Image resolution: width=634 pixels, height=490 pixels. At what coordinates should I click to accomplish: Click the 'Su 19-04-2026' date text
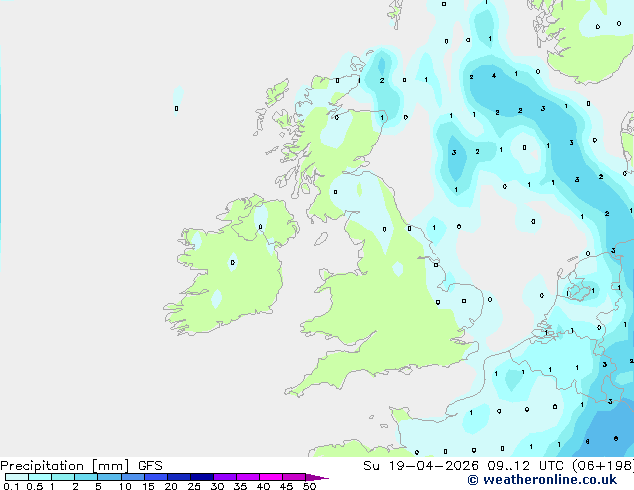pos(421,466)
